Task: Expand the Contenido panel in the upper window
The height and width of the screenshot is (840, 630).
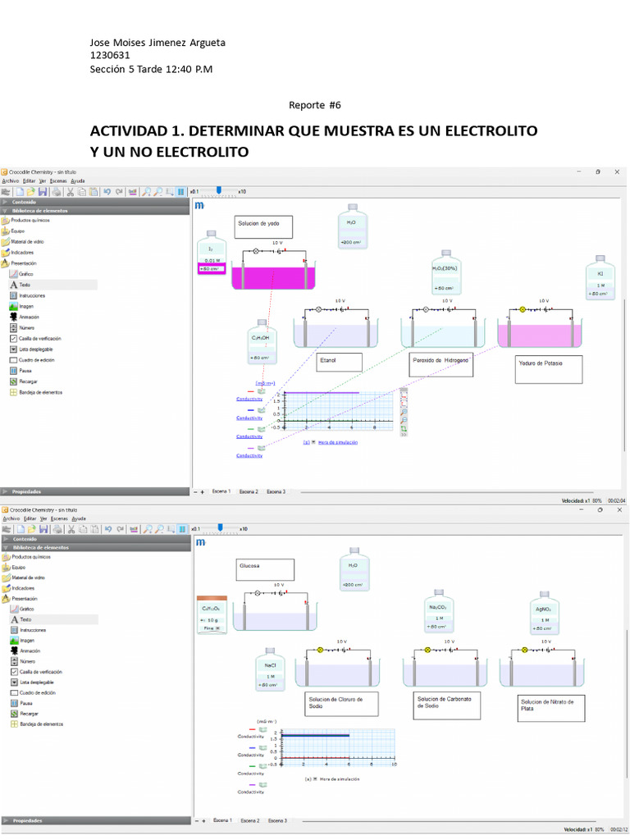Action: (x=25, y=201)
